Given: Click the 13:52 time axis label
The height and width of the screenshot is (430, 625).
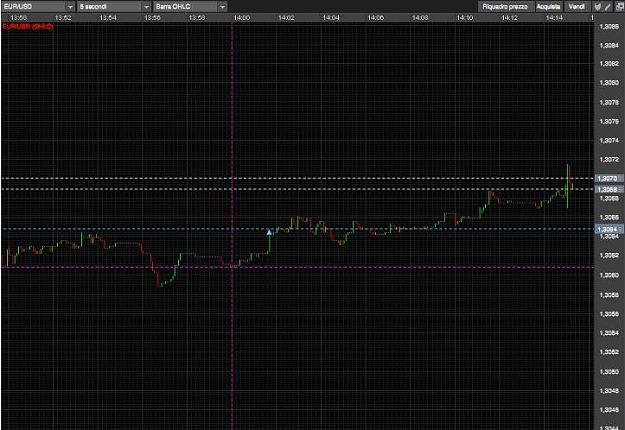Looking at the screenshot, I should 63,18.
